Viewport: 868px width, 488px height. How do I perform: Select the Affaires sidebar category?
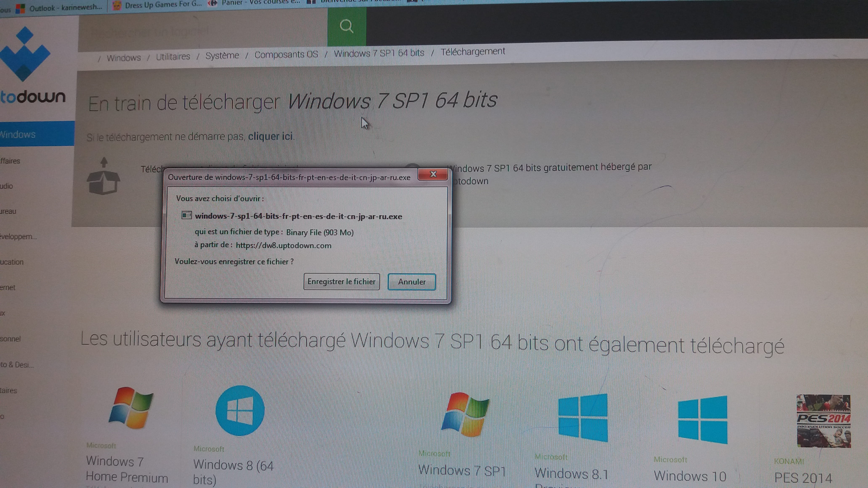pos(10,161)
